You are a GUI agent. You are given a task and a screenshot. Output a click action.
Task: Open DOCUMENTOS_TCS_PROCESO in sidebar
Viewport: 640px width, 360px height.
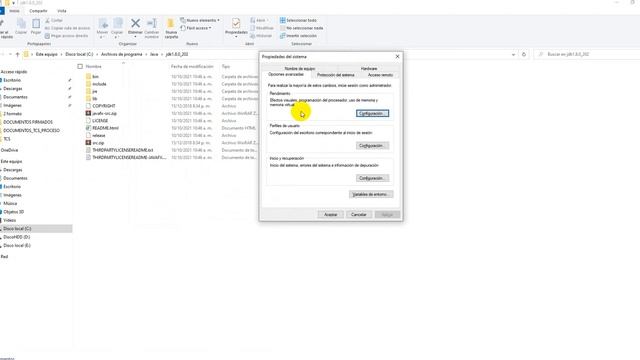coord(31,131)
